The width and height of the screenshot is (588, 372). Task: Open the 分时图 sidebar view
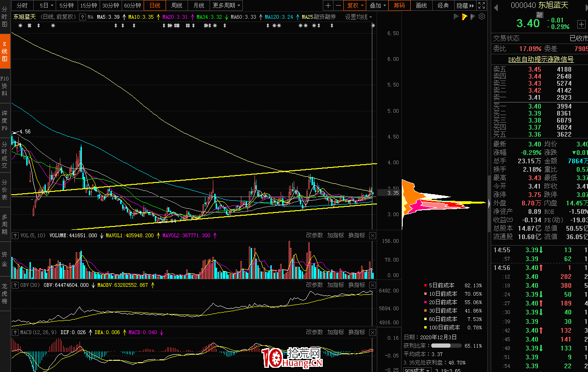5,16
